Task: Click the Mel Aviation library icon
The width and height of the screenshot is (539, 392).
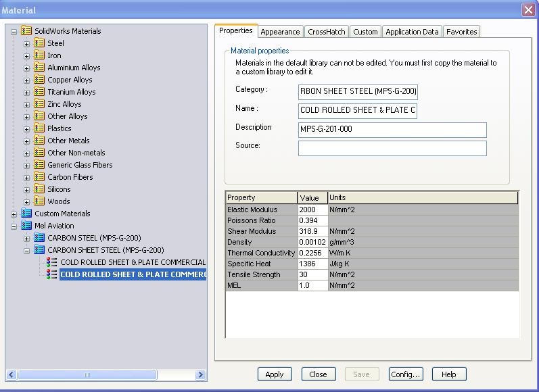Action: point(26,226)
